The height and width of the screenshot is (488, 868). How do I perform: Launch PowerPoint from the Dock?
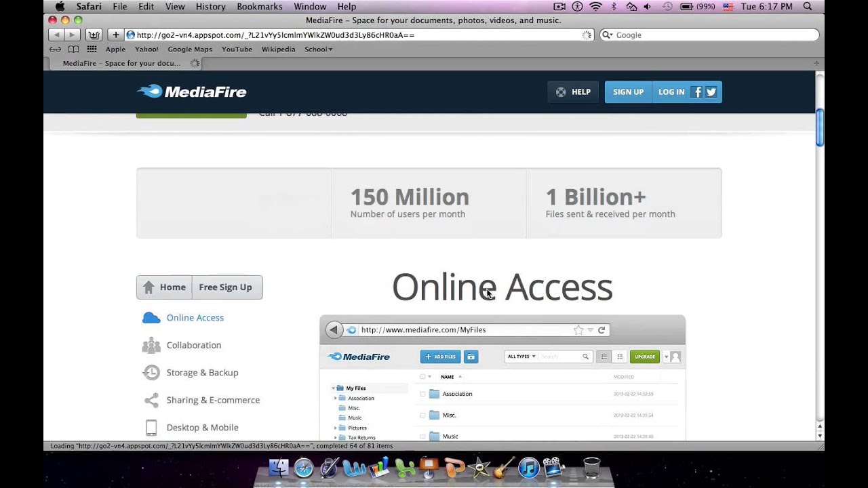tap(454, 468)
